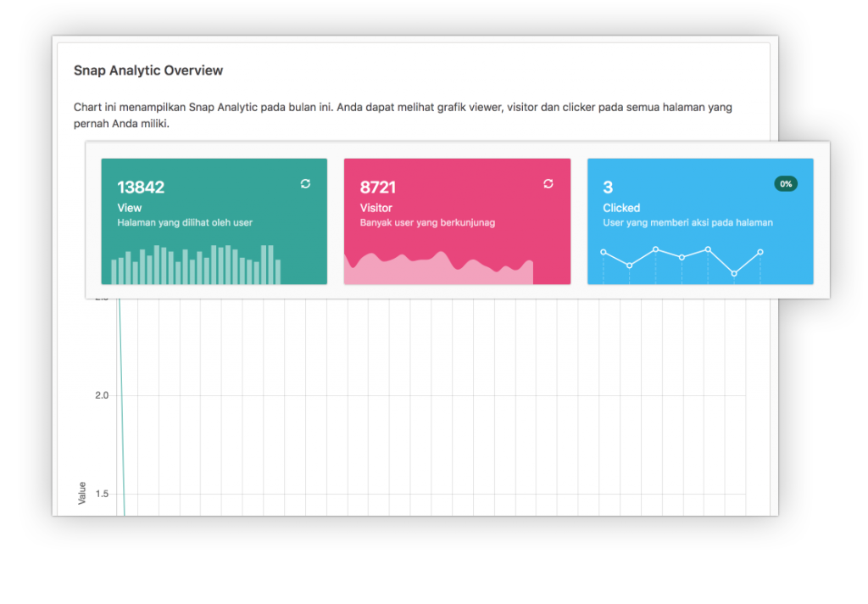Select the last data point of Clicked line chart
Image resolution: width=868 pixels, height=604 pixels.
[760, 252]
